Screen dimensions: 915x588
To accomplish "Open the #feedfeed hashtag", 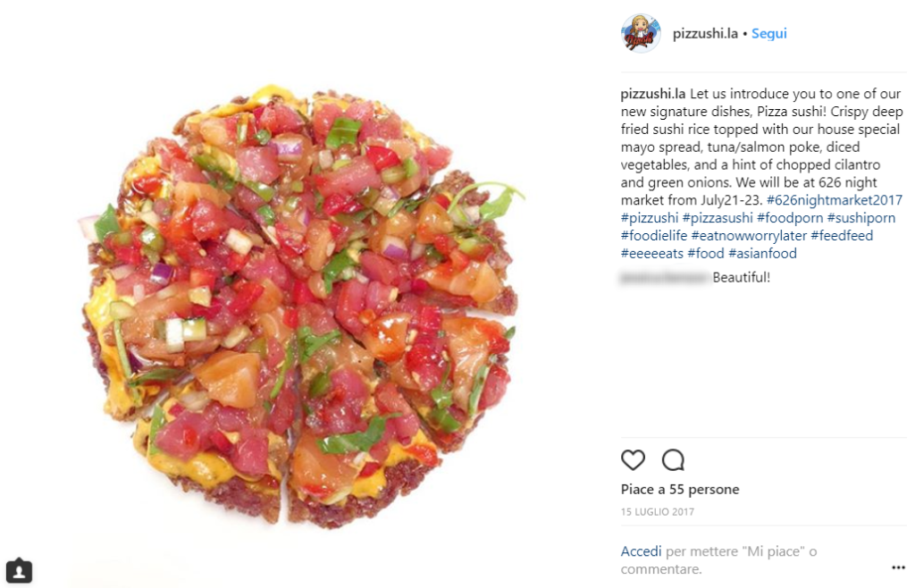I will pos(842,236).
